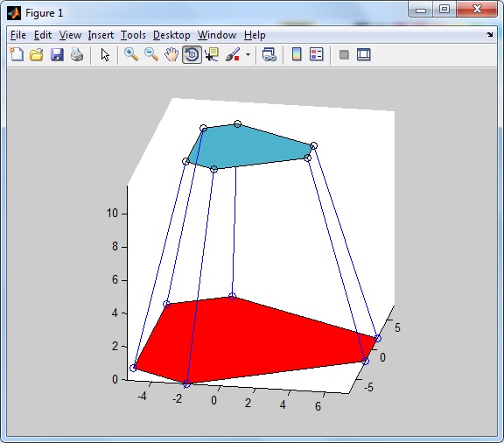504x443 pixels.
Task: Enable the Data Cursor tool
Action: (x=212, y=54)
